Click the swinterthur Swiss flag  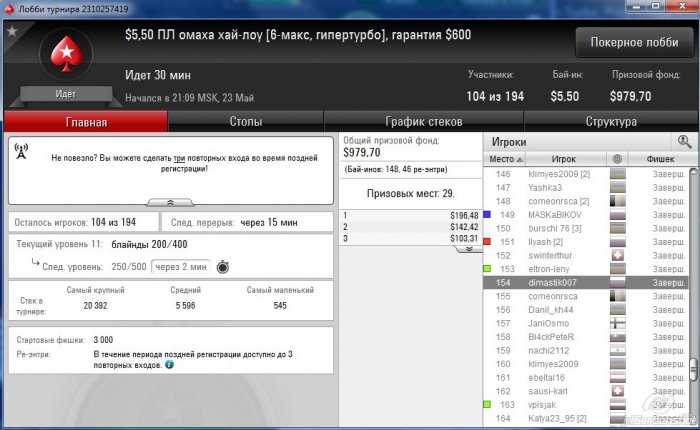click(x=617, y=255)
